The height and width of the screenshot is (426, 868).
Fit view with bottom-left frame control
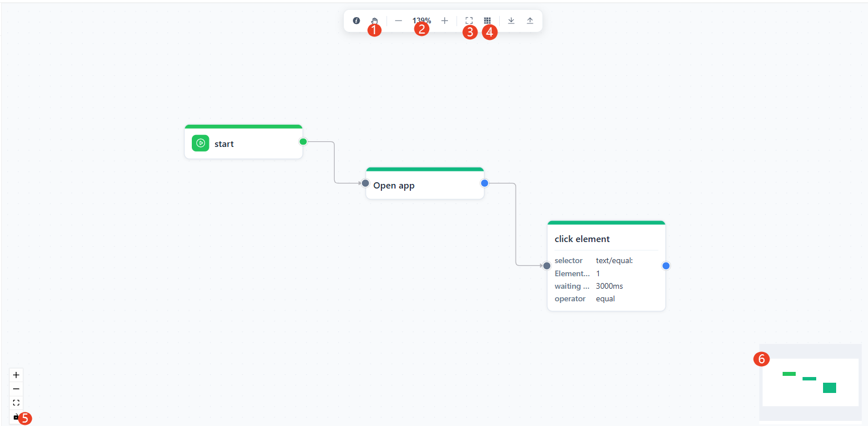coord(16,403)
